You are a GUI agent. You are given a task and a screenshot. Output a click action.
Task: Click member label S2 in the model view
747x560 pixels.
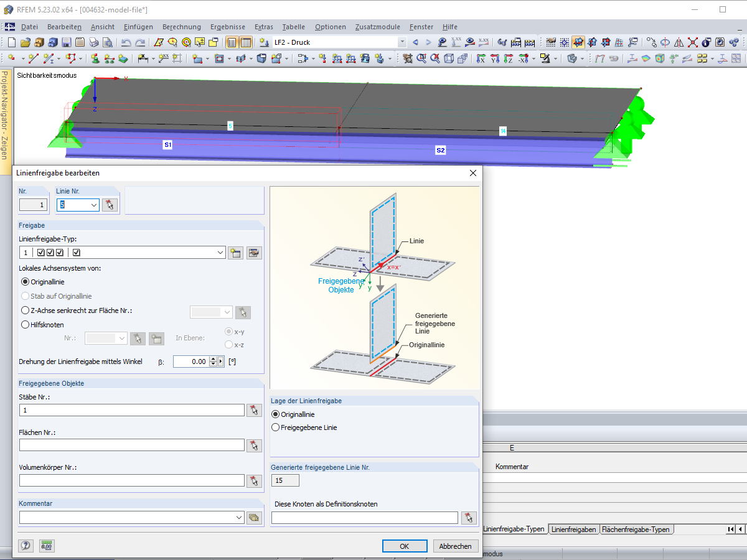pyautogui.click(x=441, y=151)
